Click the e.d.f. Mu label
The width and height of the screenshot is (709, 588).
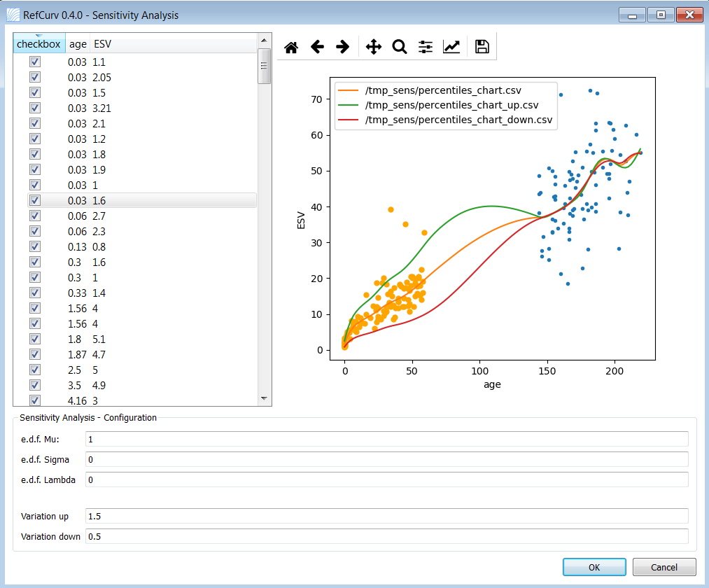40,439
